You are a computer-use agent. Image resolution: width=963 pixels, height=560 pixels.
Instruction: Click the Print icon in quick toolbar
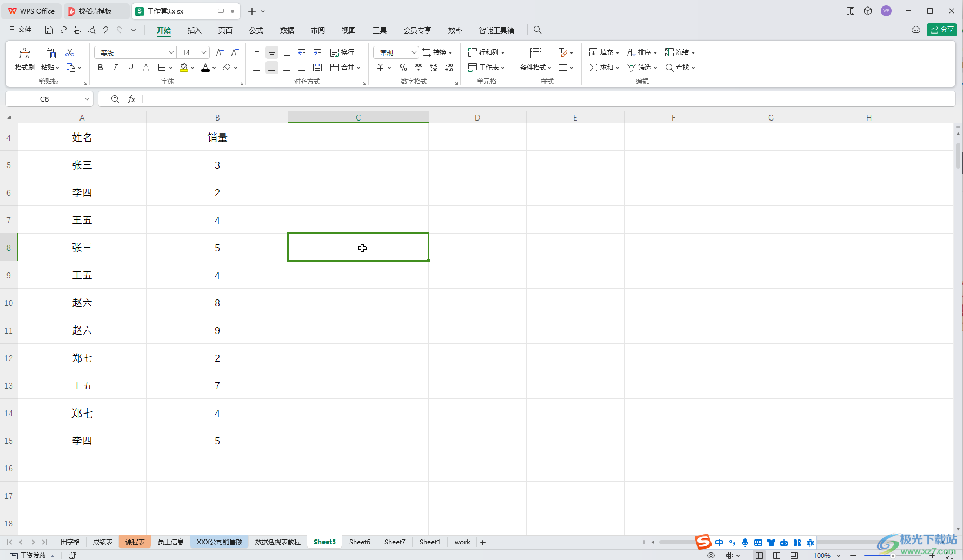point(77,30)
